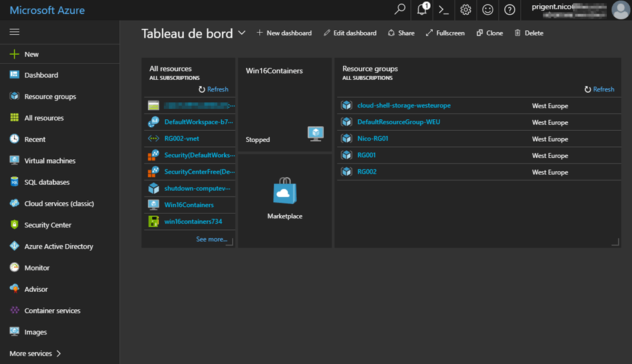632x364 pixels.
Task: Click the Security Center shield icon
Action: coord(14,225)
